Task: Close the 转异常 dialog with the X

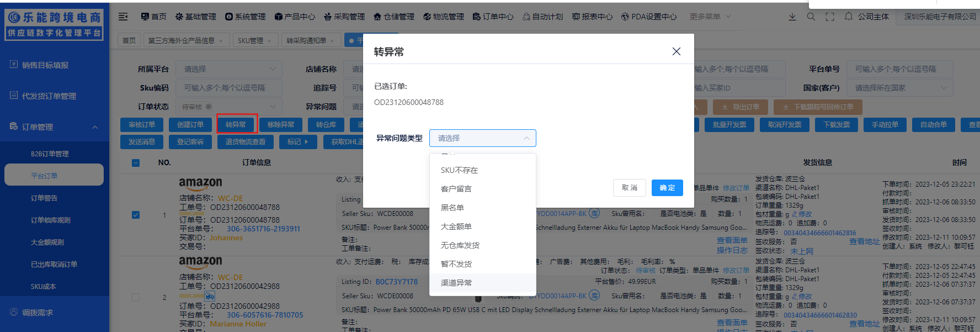Action: (x=676, y=51)
